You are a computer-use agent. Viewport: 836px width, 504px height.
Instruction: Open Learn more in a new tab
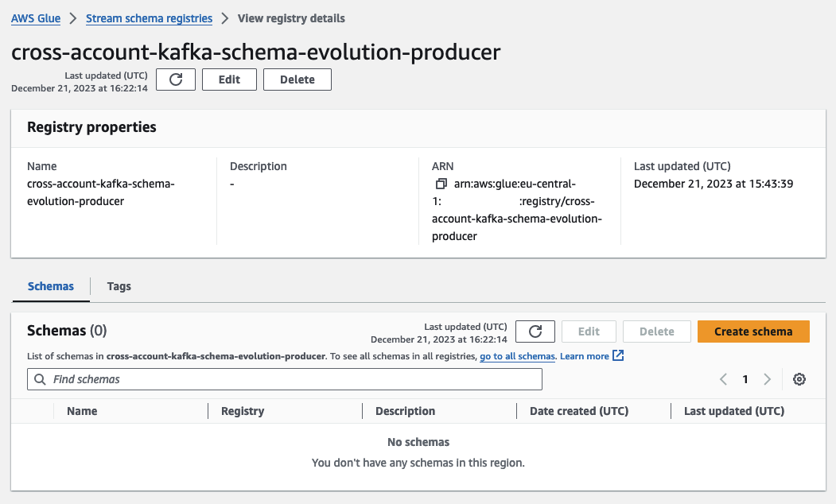tap(587, 356)
